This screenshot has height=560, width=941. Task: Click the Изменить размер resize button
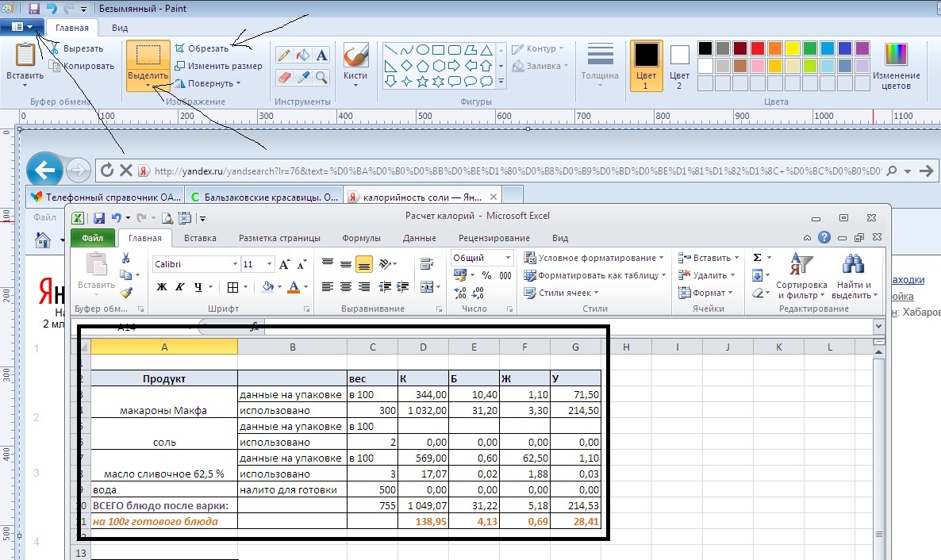click(x=218, y=66)
